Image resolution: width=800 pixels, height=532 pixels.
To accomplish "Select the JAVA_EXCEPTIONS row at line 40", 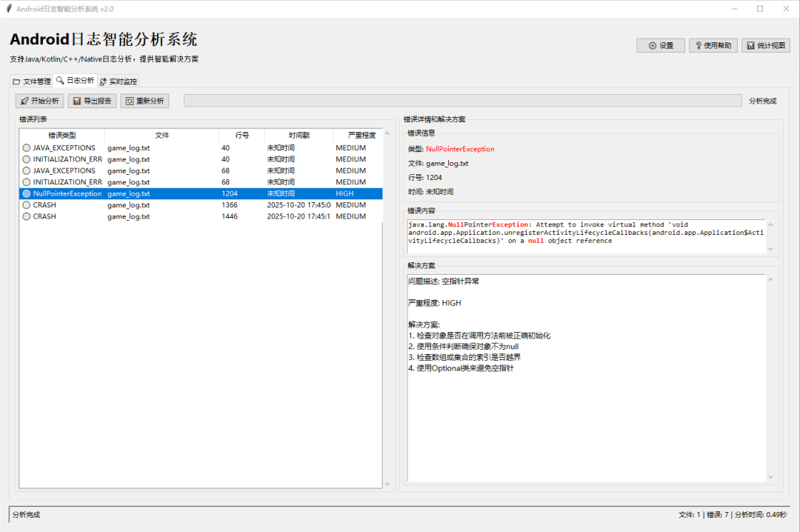I will pos(201,148).
